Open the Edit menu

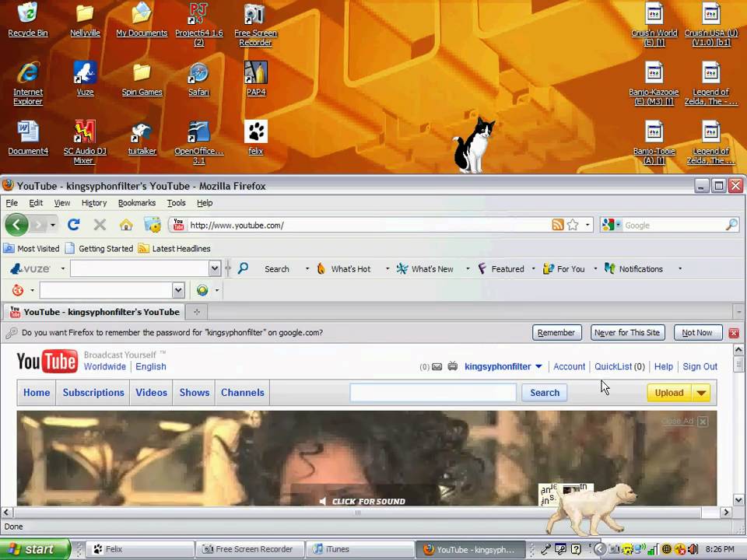[36, 203]
